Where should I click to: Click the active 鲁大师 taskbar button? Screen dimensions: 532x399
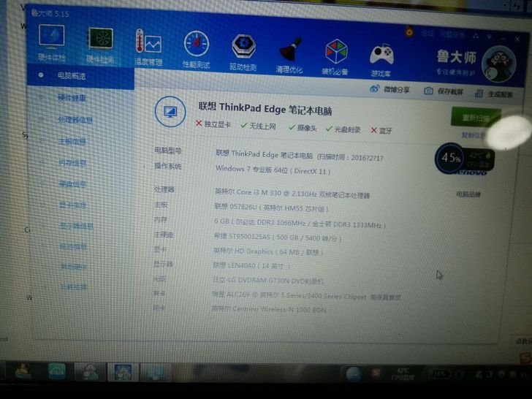(123, 372)
